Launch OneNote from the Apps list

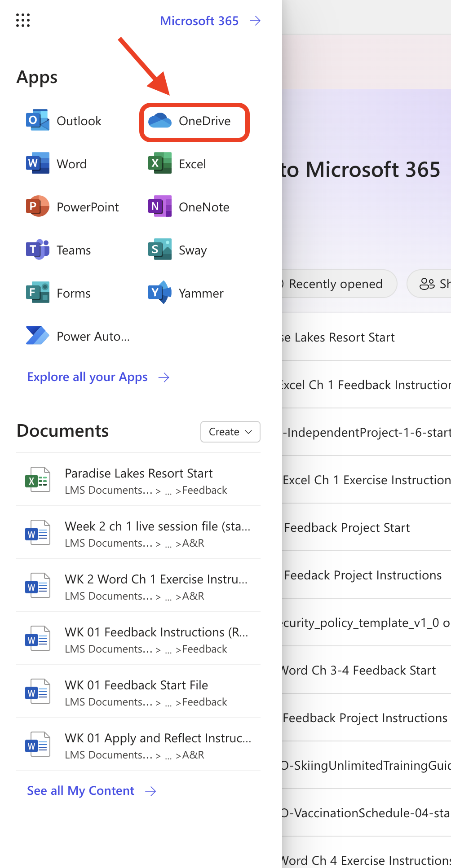(x=189, y=207)
